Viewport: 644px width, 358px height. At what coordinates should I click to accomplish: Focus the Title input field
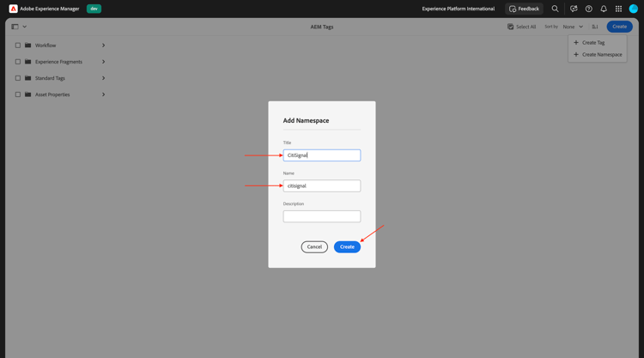322,155
